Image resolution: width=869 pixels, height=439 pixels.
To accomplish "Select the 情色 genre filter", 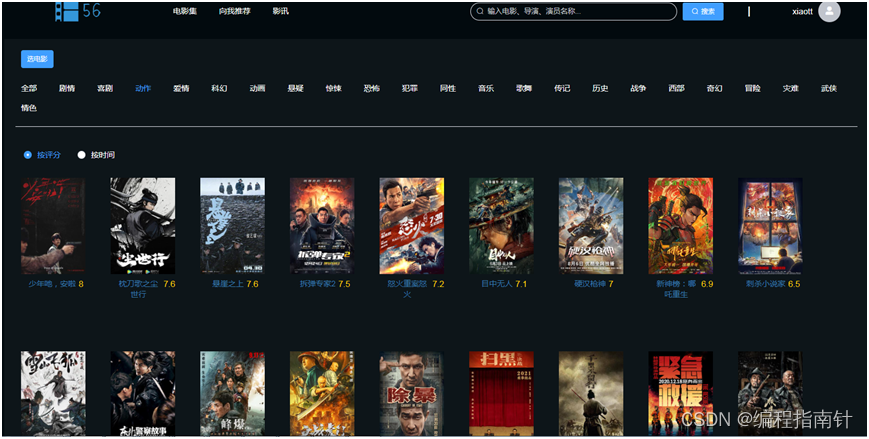I will coord(29,108).
